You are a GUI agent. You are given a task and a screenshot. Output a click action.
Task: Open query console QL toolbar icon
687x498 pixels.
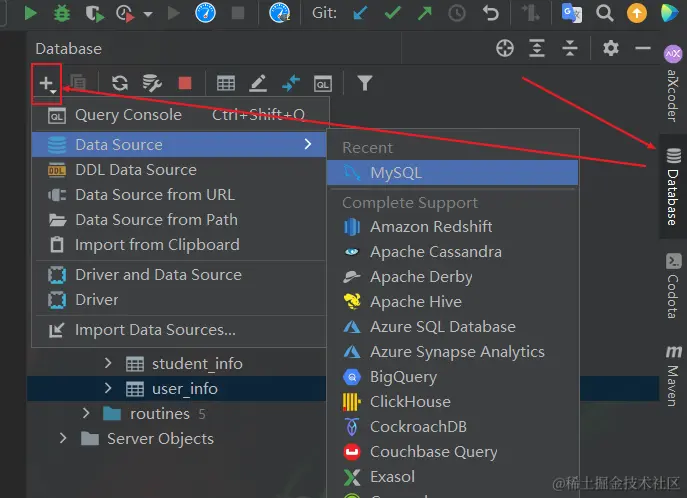tap(323, 83)
